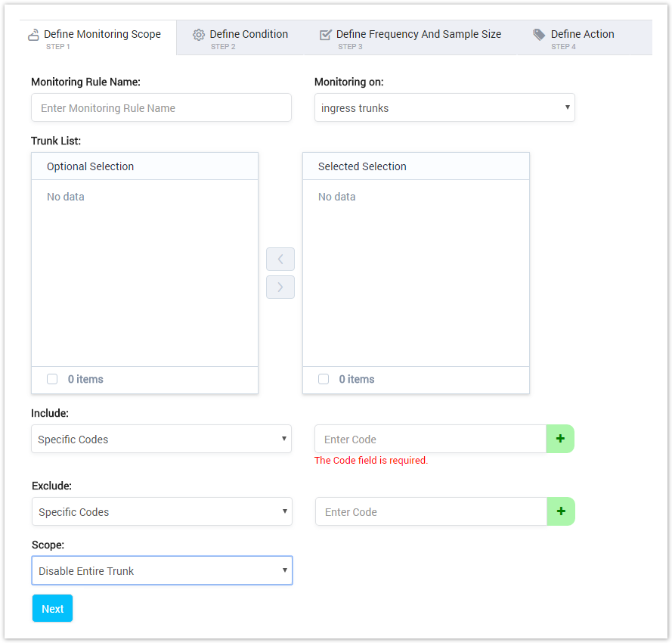Open the Define Action step tab

pyautogui.click(x=582, y=35)
